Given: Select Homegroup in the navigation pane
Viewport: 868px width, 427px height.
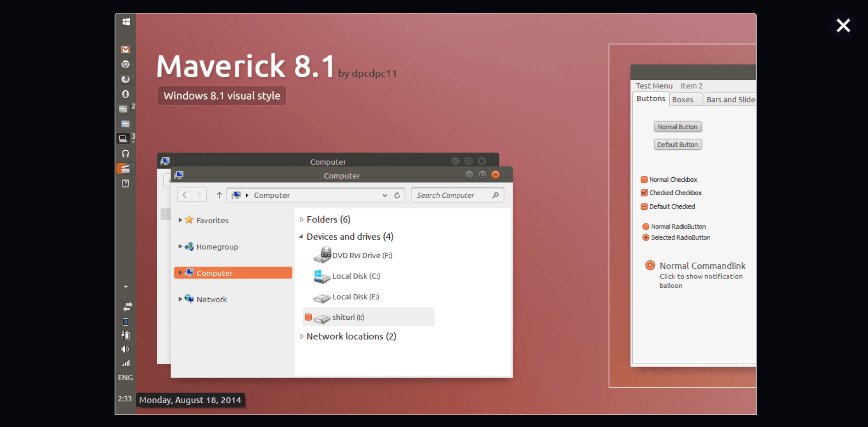Looking at the screenshot, I should click(x=217, y=247).
